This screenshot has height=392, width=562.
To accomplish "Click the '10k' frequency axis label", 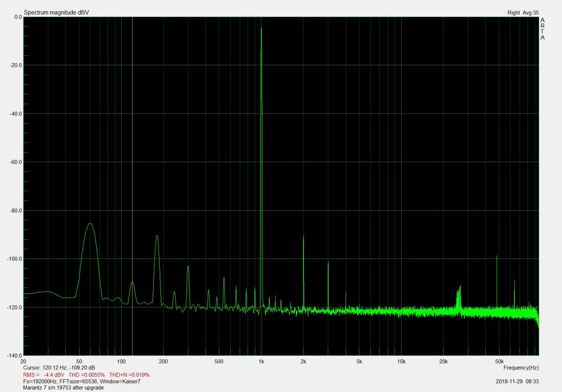I will pos(401,362).
